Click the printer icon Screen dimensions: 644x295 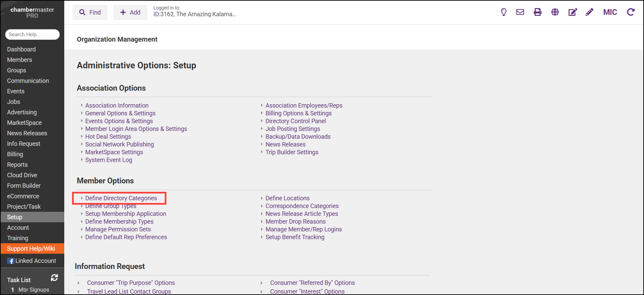(x=537, y=12)
